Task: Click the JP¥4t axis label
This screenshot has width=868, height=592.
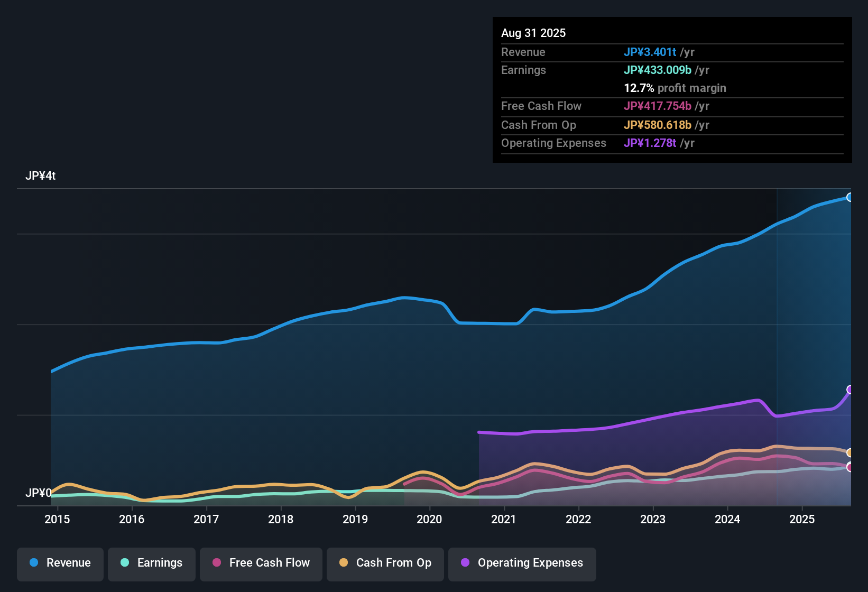Action: pos(40,175)
